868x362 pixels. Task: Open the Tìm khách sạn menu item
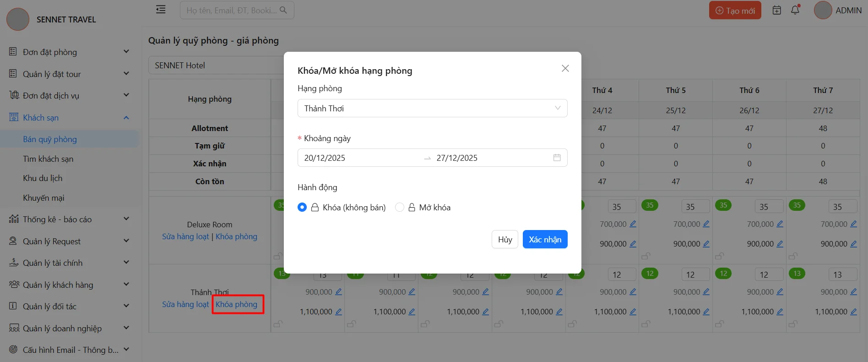[48, 159]
